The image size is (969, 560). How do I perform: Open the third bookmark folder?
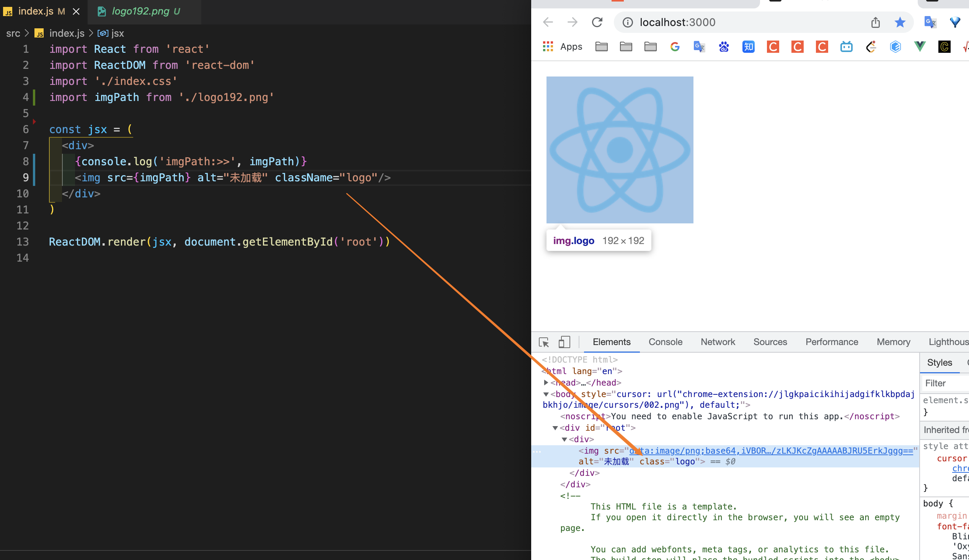[x=651, y=47]
